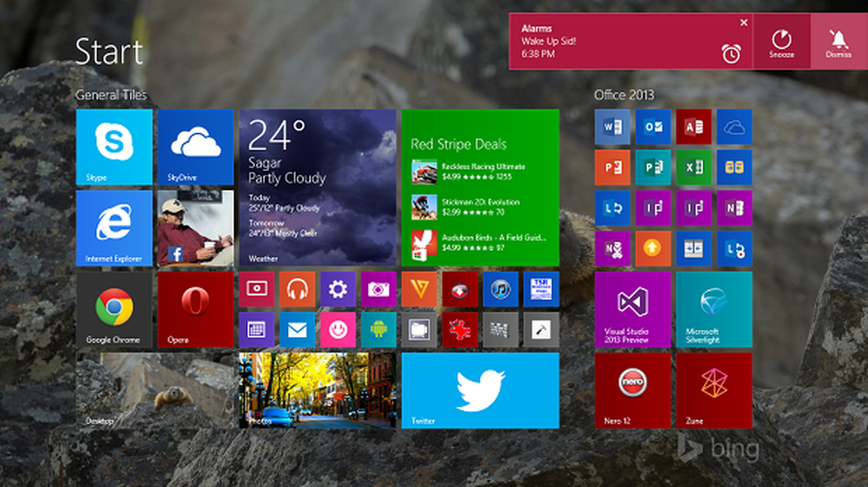Viewport: 868px width, 487px height.
Task: Launch Microsoft Publisher tile
Action: coord(654,168)
